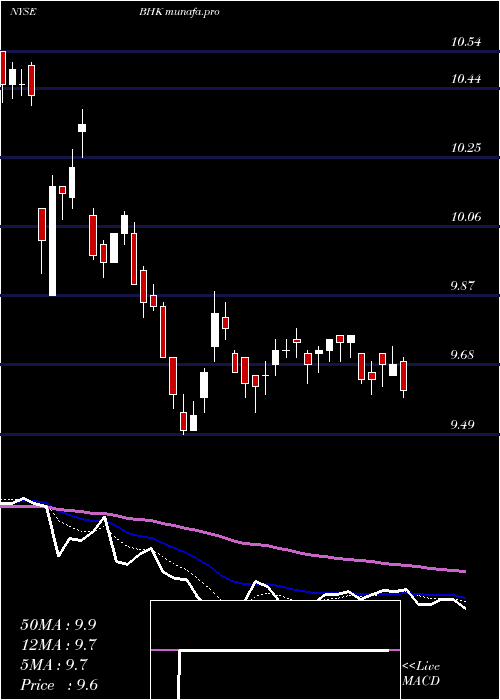
Task: Click the 5MA : 9.7 readout
Action: pyautogui.click(x=54, y=665)
